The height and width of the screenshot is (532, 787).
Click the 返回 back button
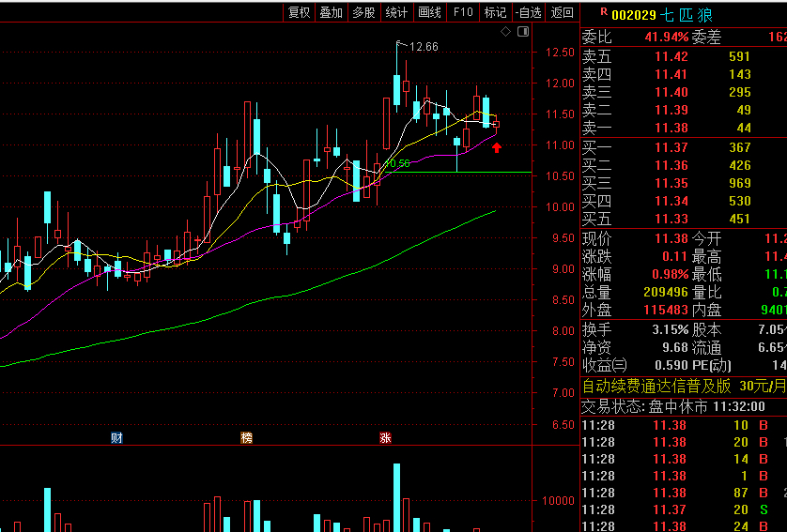click(x=563, y=12)
